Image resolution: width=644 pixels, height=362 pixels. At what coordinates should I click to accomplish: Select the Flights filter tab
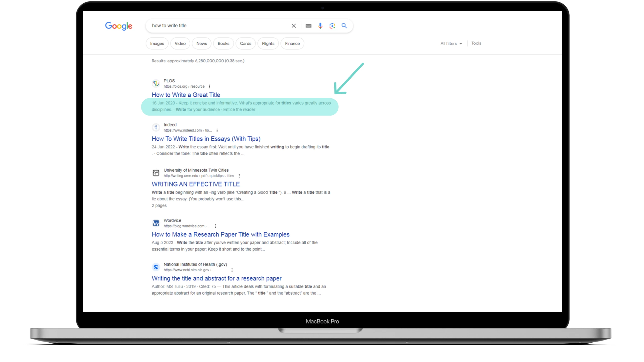tap(268, 44)
